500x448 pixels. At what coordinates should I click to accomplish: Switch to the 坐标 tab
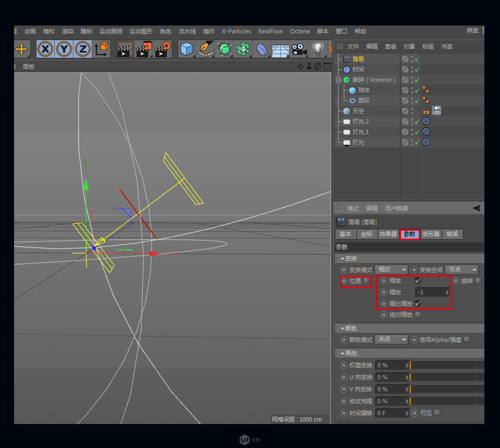[367, 234]
